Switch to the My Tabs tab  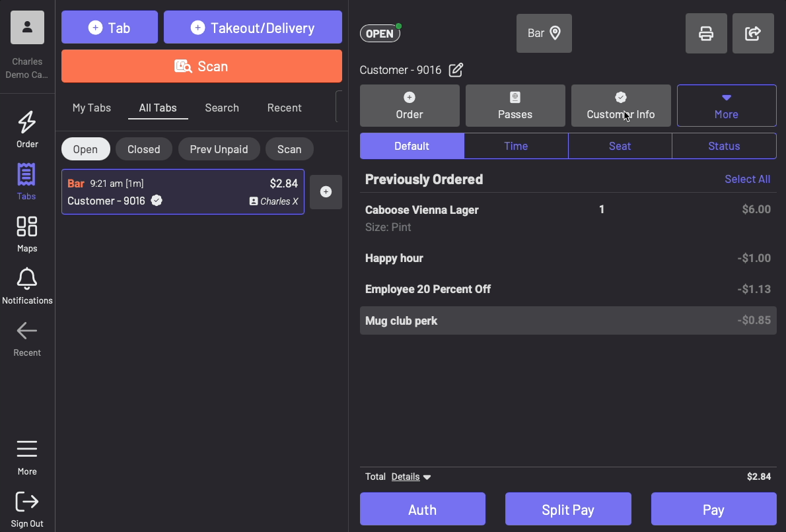click(92, 108)
